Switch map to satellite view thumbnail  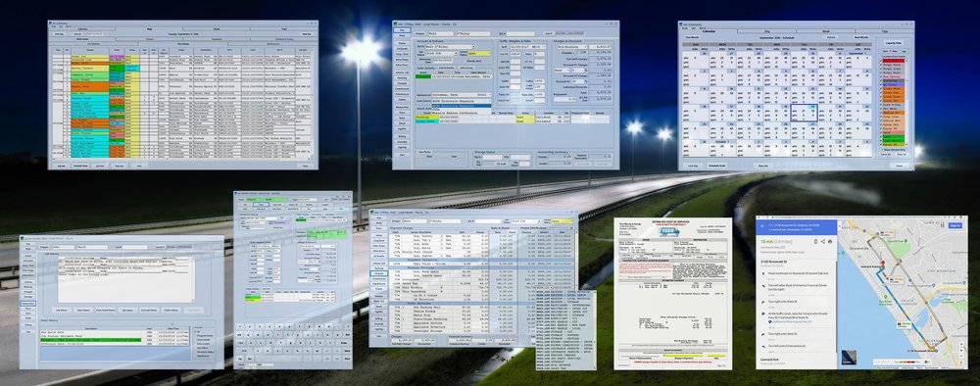coord(850,358)
